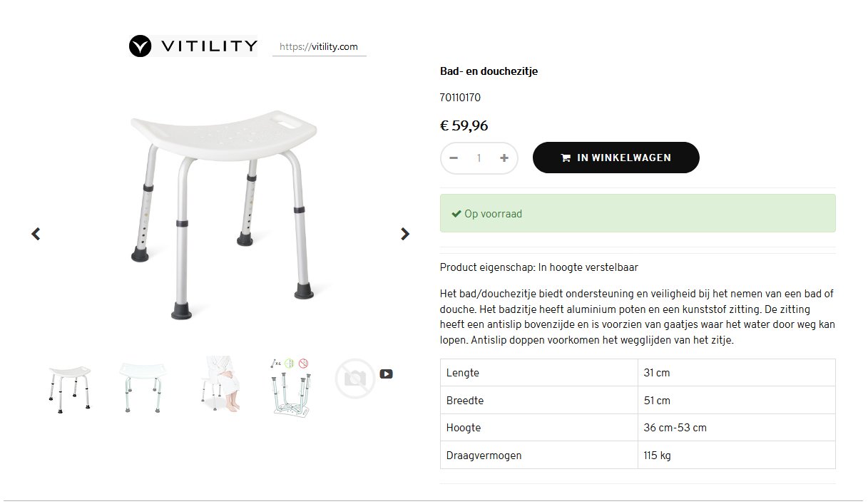
Task: Click the shopping cart icon in button
Action: (566, 158)
